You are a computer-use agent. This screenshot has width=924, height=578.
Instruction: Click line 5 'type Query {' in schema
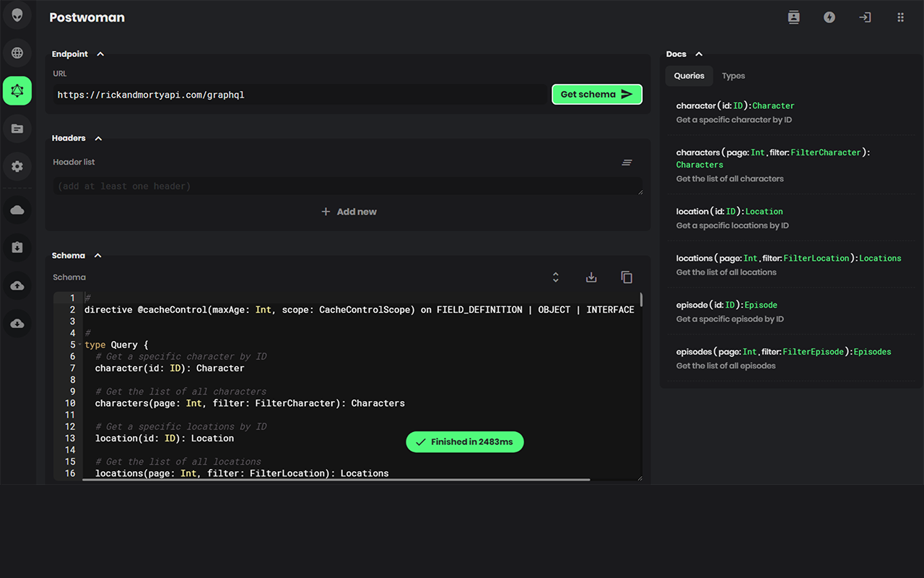point(116,345)
